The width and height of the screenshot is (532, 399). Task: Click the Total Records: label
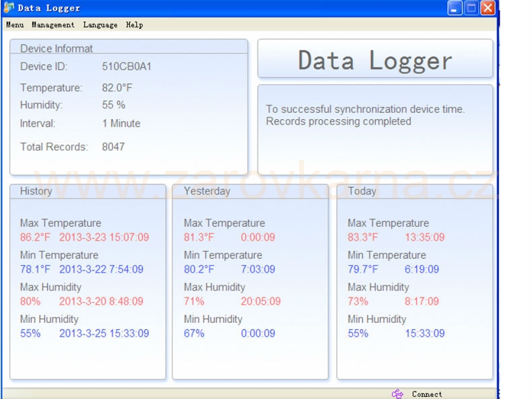tap(54, 147)
